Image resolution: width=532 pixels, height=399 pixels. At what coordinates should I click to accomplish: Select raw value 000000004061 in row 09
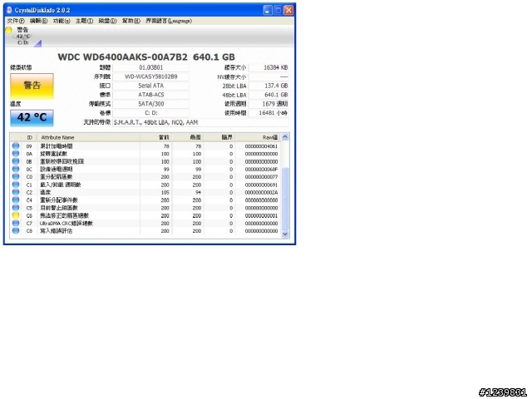[261, 146]
